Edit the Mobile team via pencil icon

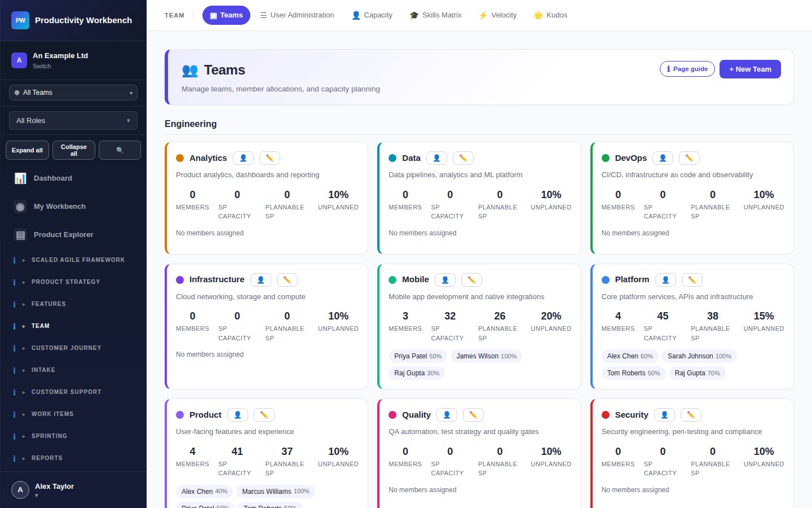[x=471, y=280]
